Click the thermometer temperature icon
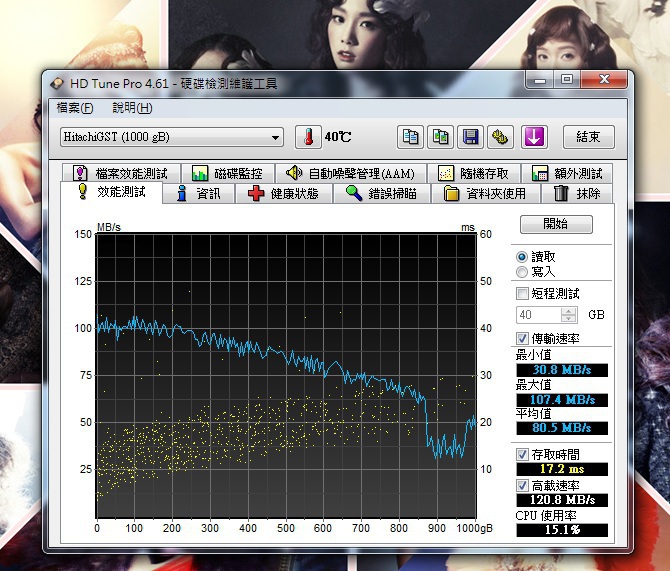 [x=308, y=137]
